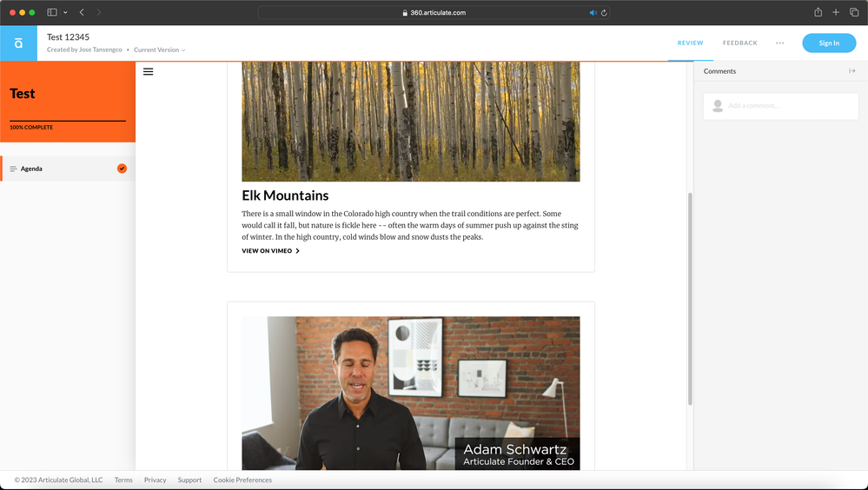Click the © 2023 Articulate Global, LLC text
This screenshot has width=868, height=490.
click(x=59, y=480)
